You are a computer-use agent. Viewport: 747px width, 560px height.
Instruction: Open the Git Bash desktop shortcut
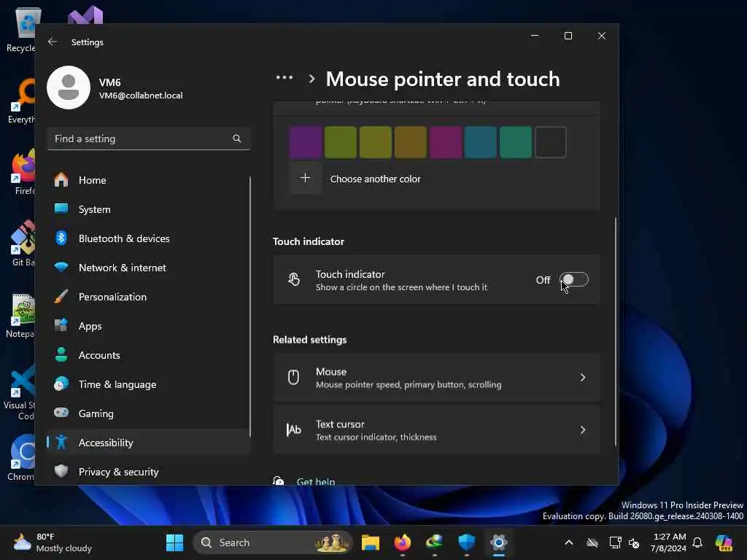coord(22,244)
